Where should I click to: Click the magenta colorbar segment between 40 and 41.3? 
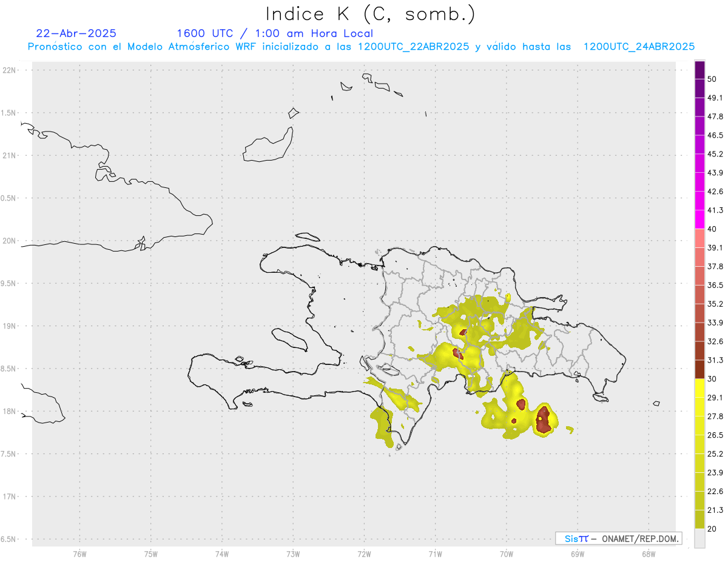699,219
